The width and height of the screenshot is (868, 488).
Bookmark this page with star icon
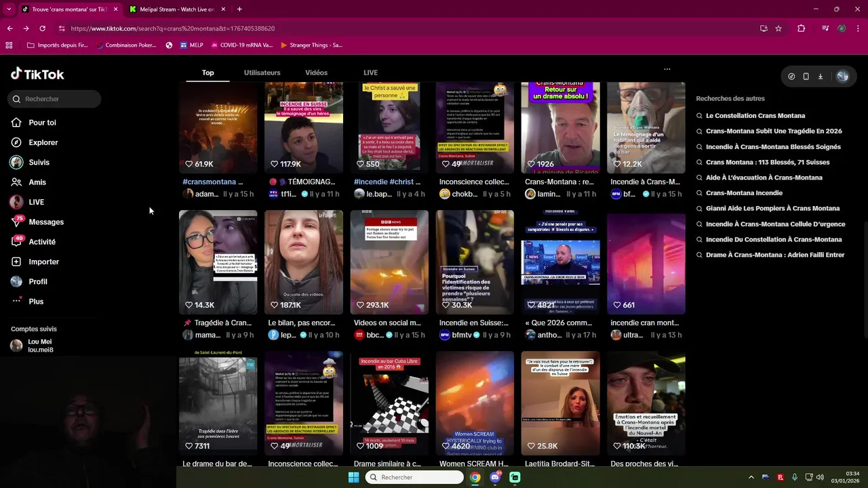point(778,28)
